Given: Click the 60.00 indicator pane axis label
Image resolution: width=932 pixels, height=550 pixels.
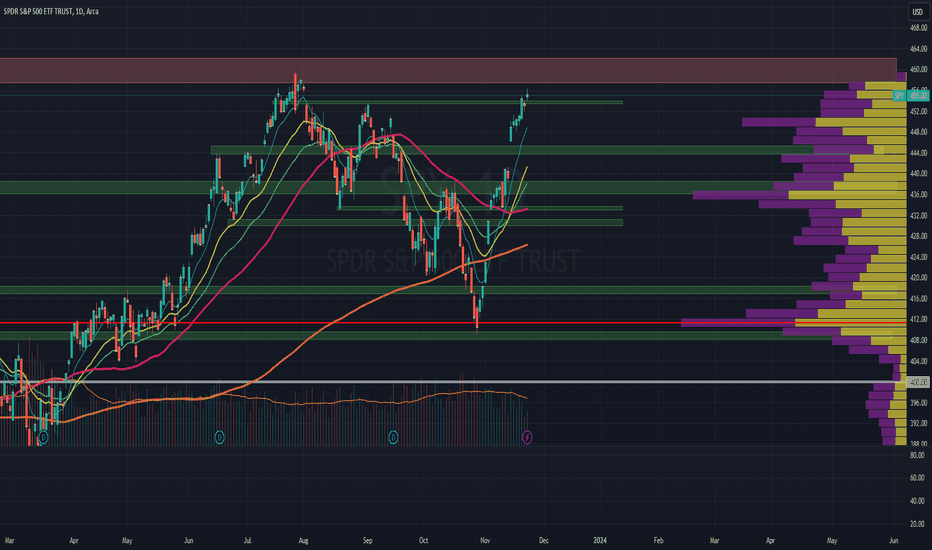Looking at the screenshot, I should tap(917, 477).
